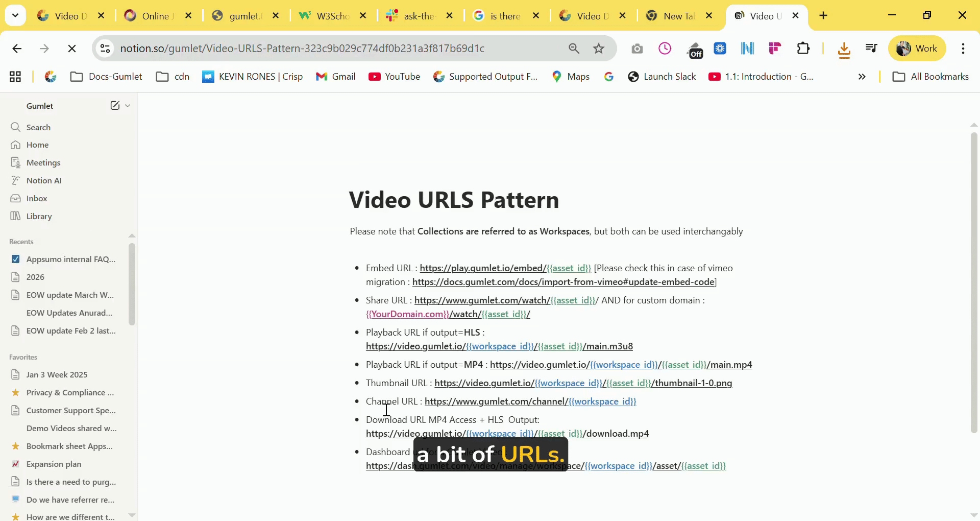Screen dimensions: 980x521
Task: Open the browser downloads icon
Action: coord(844,49)
